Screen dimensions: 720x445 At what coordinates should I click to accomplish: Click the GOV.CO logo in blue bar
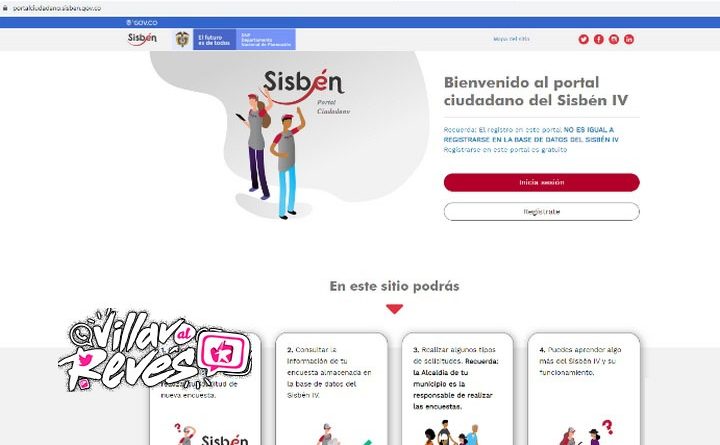pyautogui.click(x=142, y=23)
